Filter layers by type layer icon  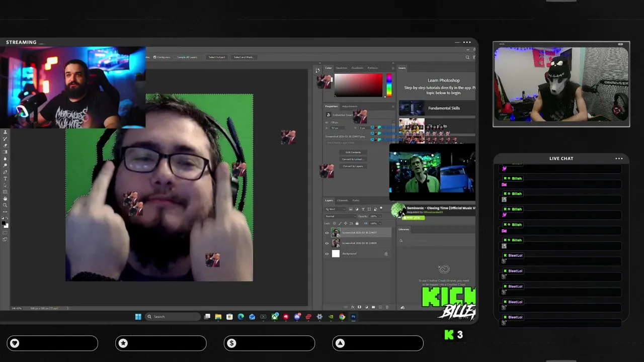point(363,209)
